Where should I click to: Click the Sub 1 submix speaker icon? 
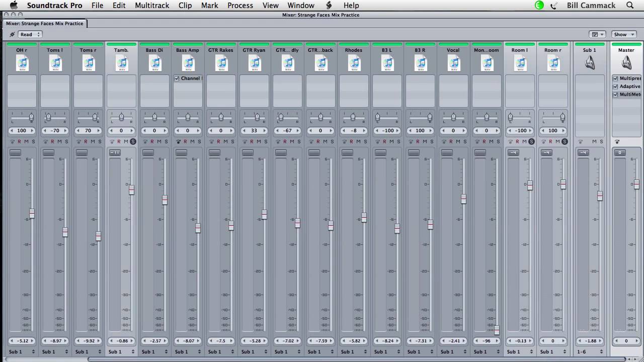(x=590, y=63)
